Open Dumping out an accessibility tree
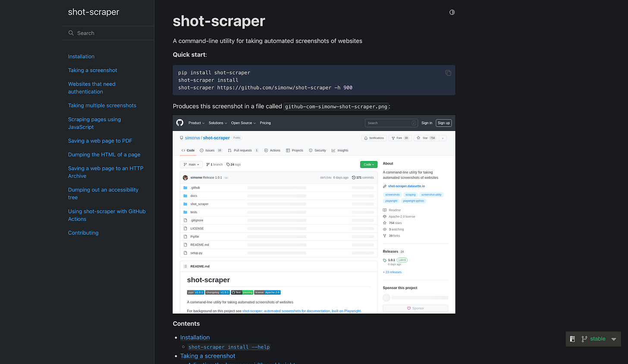This screenshot has width=628, height=364. click(x=103, y=193)
